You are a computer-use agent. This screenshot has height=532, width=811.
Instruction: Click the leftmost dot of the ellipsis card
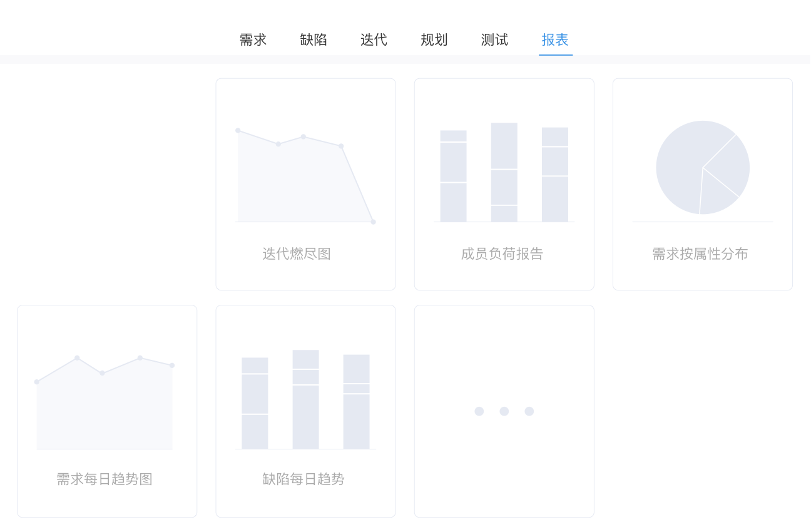(x=479, y=411)
